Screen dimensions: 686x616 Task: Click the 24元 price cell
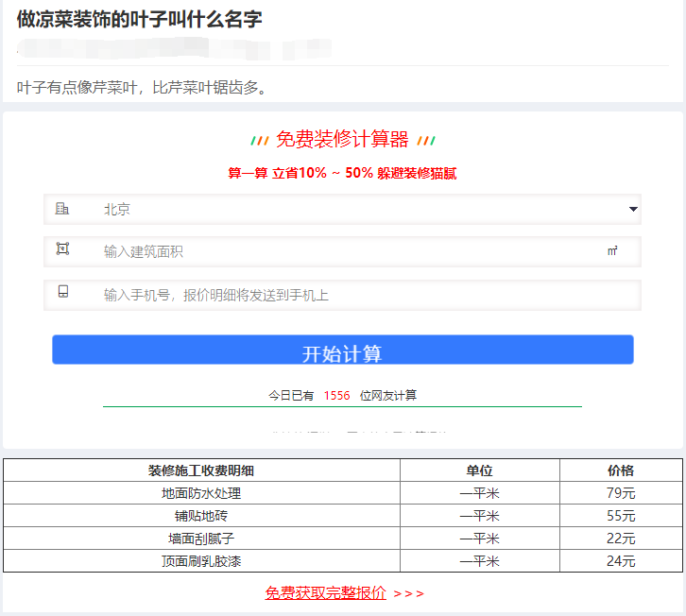click(621, 561)
